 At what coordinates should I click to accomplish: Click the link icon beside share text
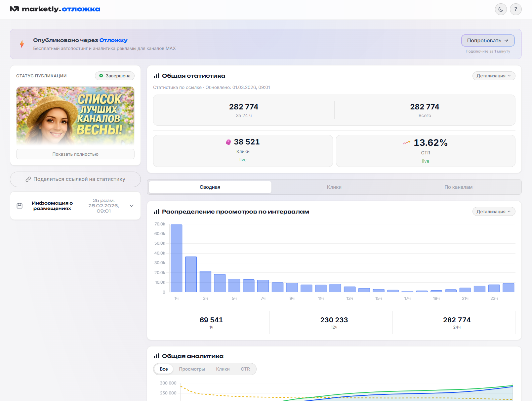coord(28,179)
